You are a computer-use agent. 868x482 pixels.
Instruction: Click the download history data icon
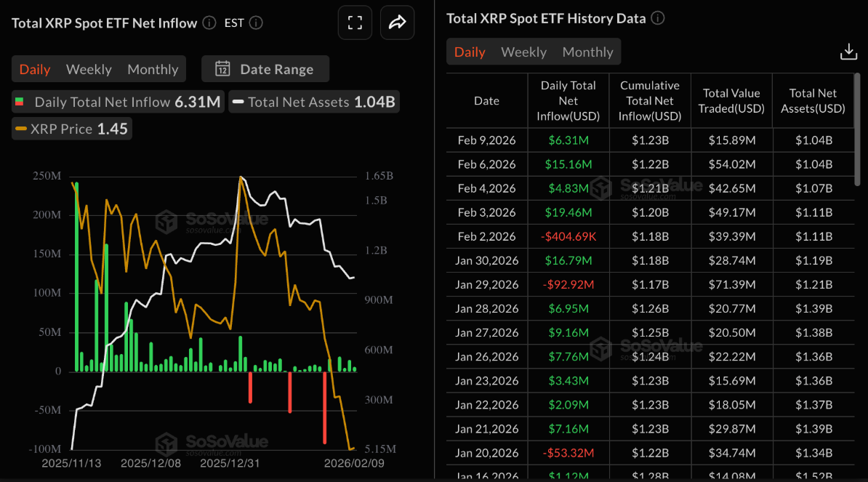848,52
